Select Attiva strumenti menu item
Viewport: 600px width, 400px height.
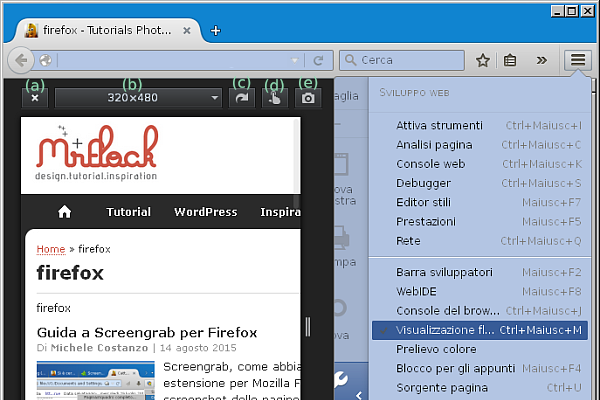[439, 125]
